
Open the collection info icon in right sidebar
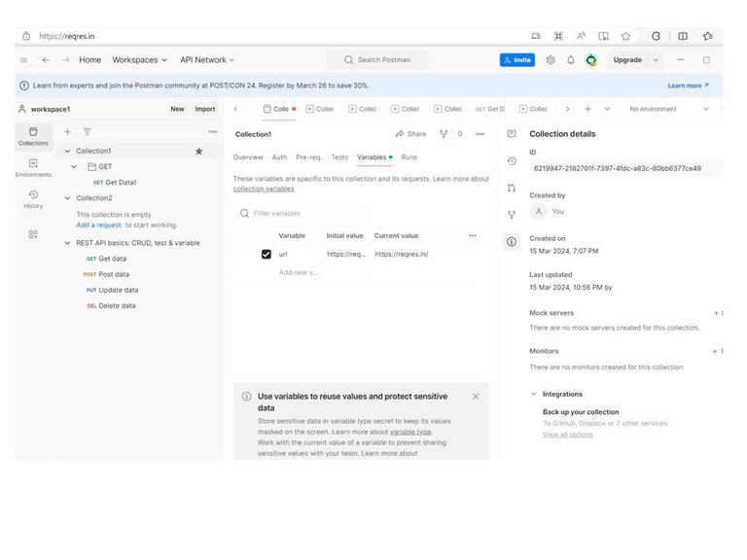pos(512,241)
